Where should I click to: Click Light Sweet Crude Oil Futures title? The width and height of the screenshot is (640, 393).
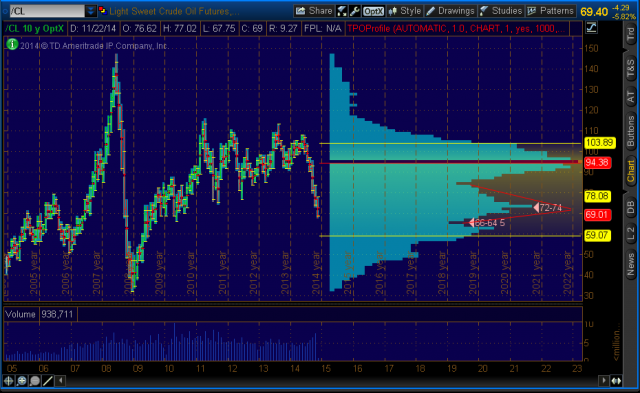[174, 11]
